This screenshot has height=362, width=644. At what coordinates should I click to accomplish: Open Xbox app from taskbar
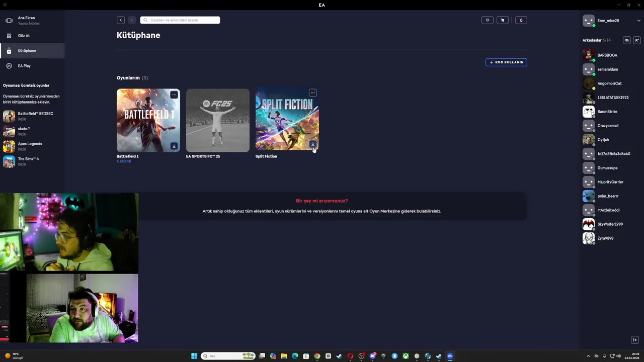click(x=406, y=356)
